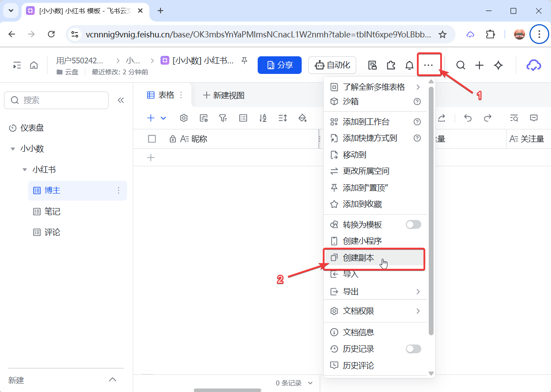Screen dimensions: 551x392
Task: Click the row height adjustment icon
Action: [x=283, y=118]
